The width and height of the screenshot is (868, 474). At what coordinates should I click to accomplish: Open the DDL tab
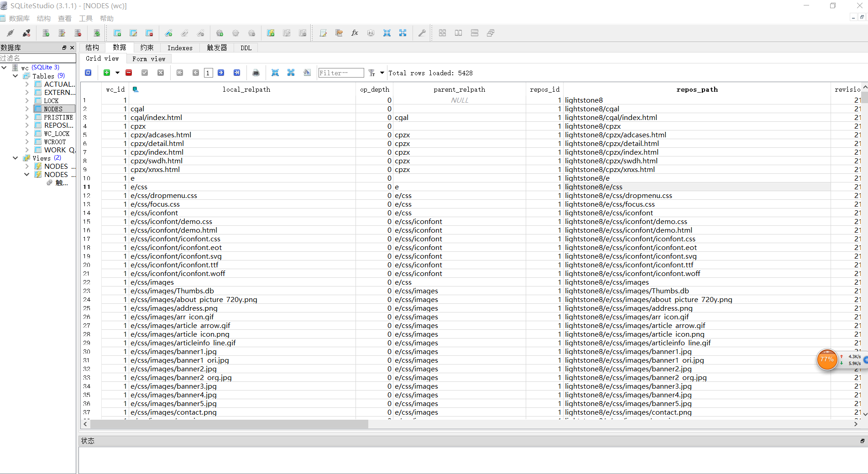pos(246,48)
